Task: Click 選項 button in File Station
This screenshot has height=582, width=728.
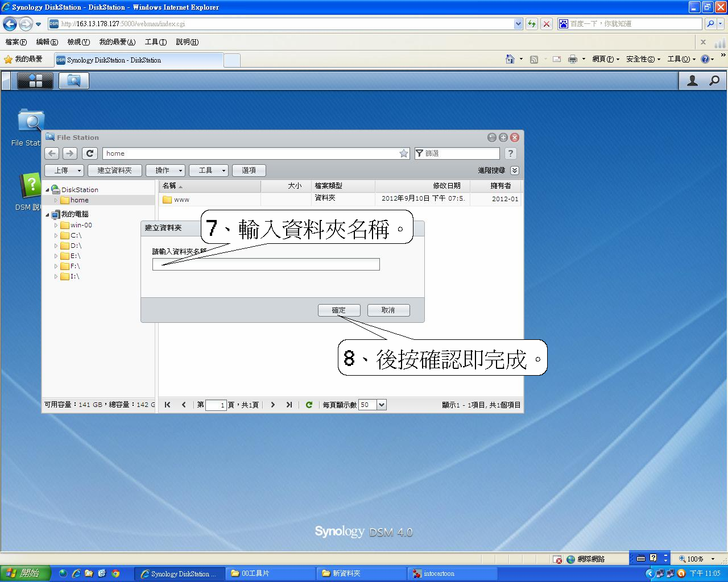Action: tap(249, 171)
